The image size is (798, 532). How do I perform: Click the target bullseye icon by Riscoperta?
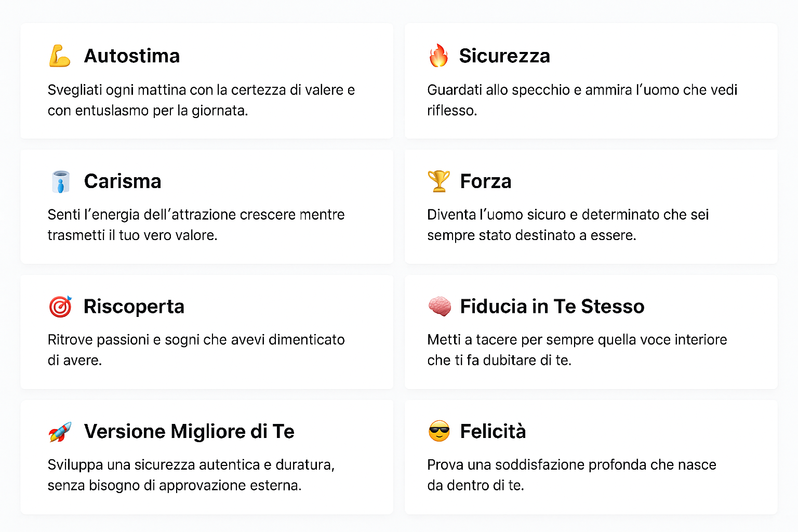[x=60, y=307]
